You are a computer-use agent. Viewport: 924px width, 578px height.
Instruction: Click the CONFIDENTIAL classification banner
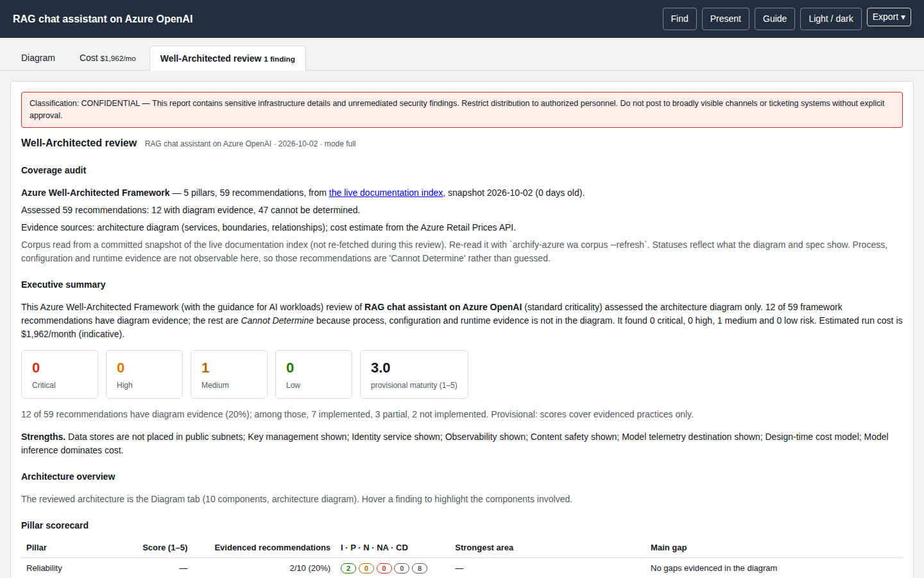462,110
